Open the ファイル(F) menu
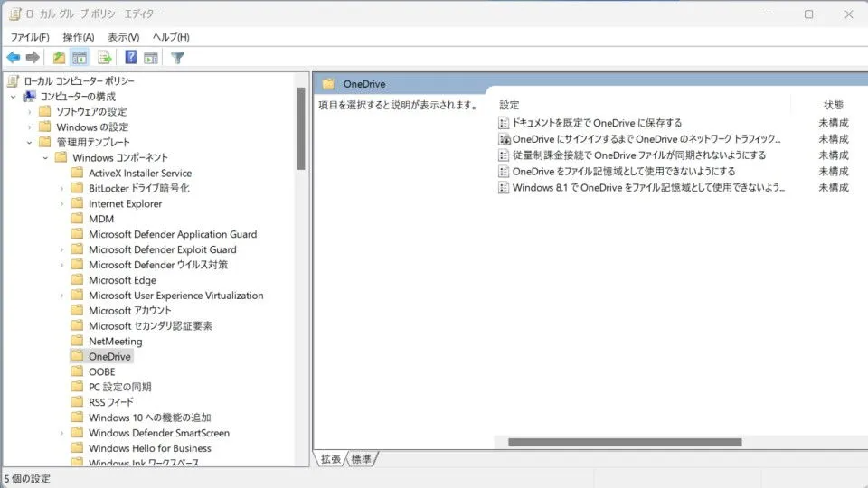 click(x=30, y=37)
